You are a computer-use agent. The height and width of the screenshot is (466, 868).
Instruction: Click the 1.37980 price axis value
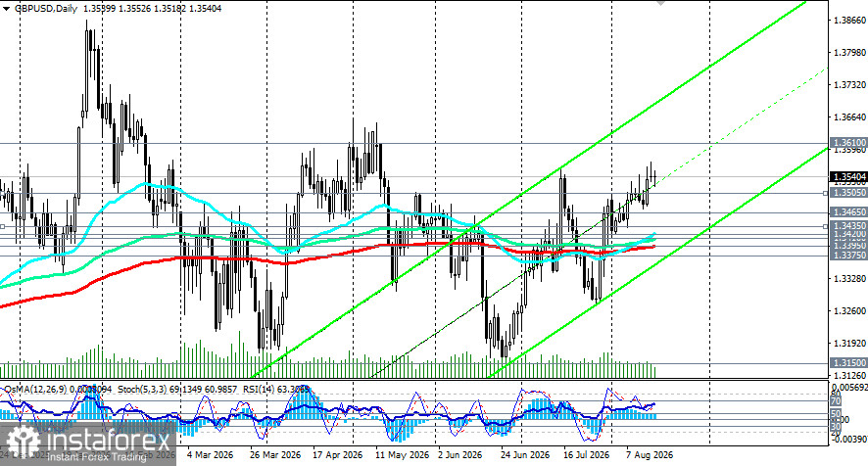tap(849, 53)
